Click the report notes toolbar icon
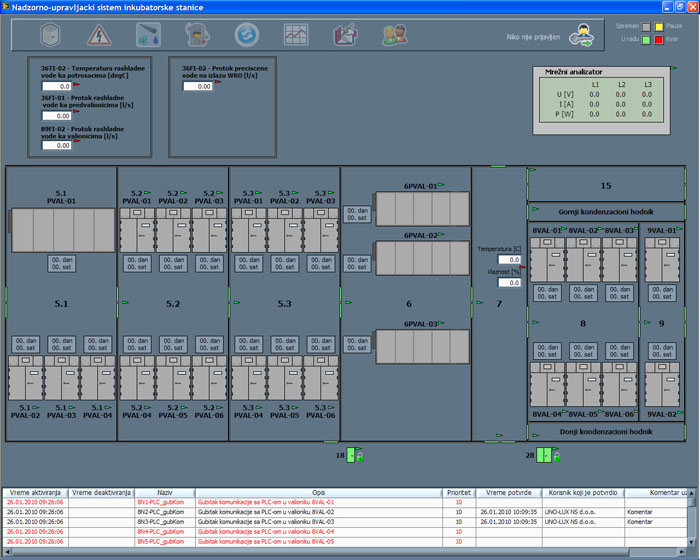The height and width of the screenshot is (560, 700). (x=345, y=35)
